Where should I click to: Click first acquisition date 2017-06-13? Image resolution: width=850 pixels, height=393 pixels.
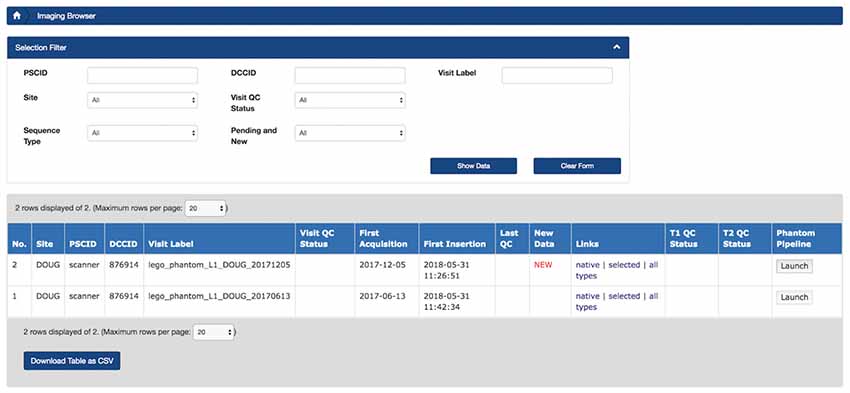point(382,297)
